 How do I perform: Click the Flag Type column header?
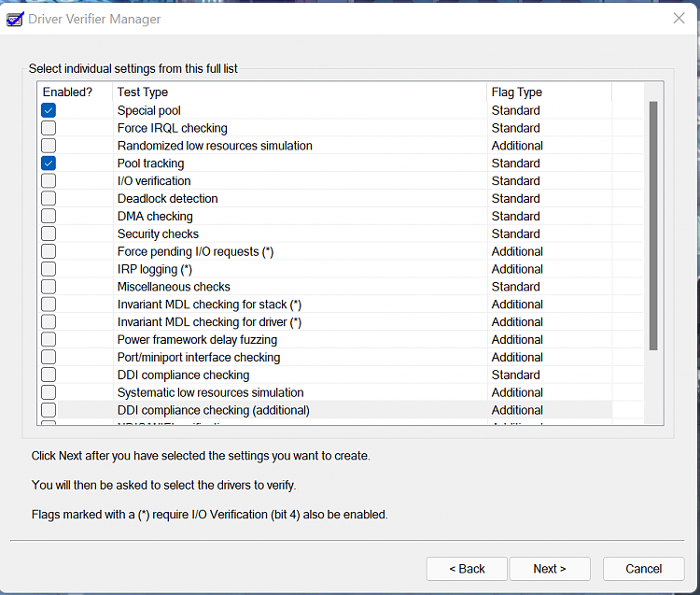pyautogui.click(x=549, y=92)
